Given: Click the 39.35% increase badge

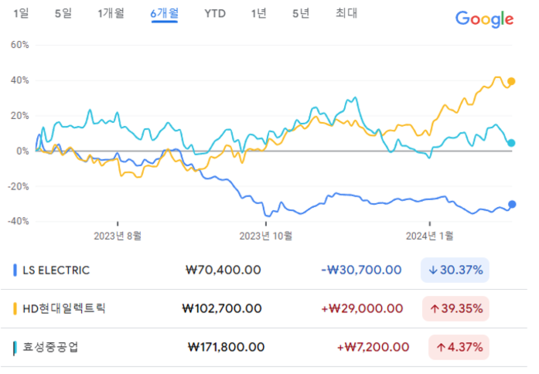Looking at the screenshot, I should pos(455,309).
